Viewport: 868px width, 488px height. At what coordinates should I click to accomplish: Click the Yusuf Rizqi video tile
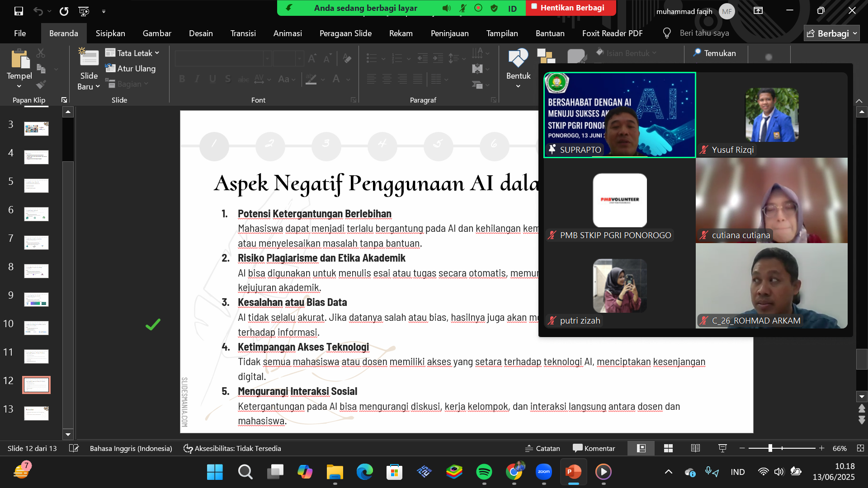[772, 115]
